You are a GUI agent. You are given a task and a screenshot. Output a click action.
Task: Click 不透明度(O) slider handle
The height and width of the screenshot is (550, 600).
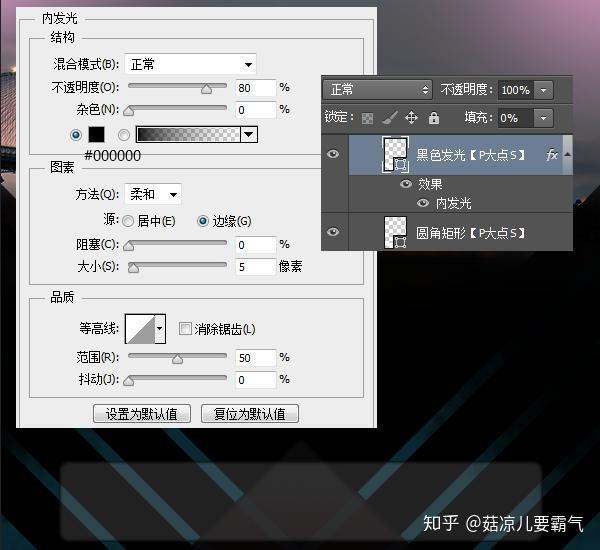tap(207, 89)
